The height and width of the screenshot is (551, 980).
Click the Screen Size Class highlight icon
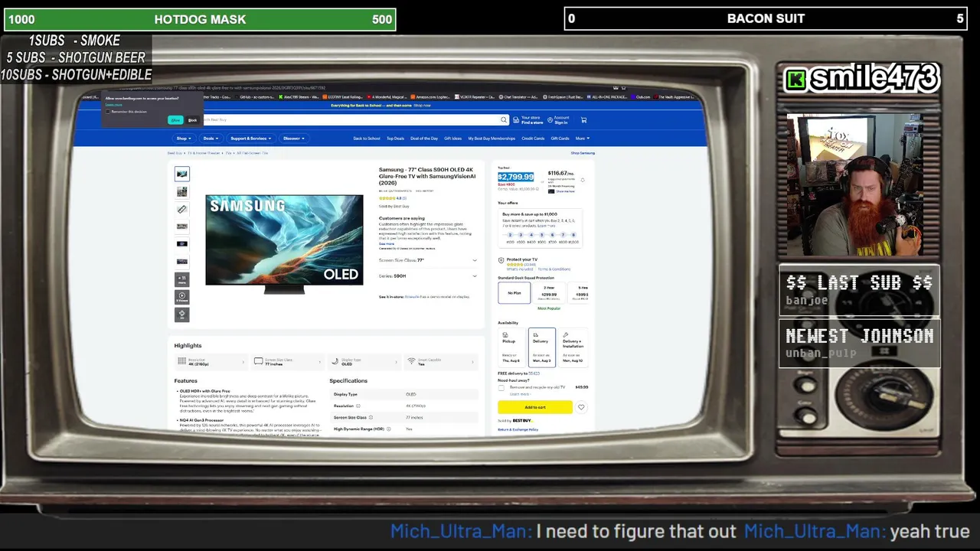click(x=259, y=361)
